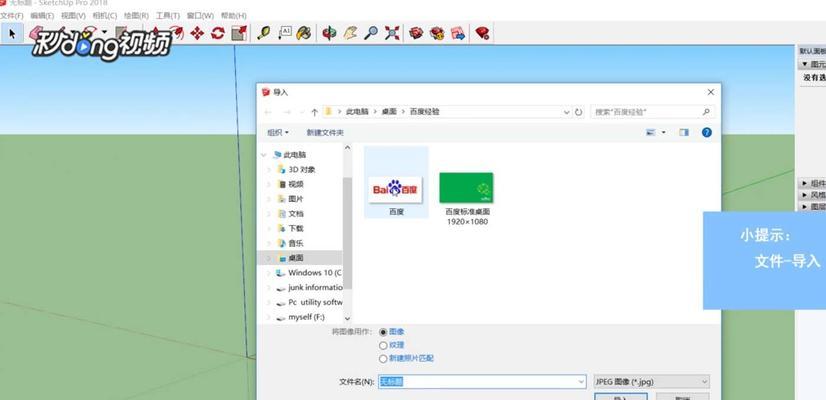Screen dimensions: 826x400
Task: Open the 组织 dropdown menu
Action: coord(278,132)
